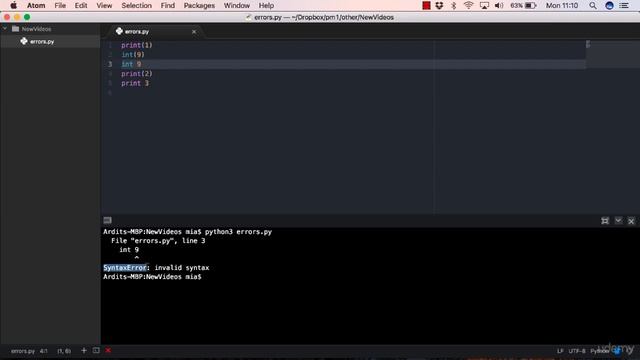Viewport: 640px width, 360px height.
Task: Open the Apple menu
Action: click(x=13, y=5)
